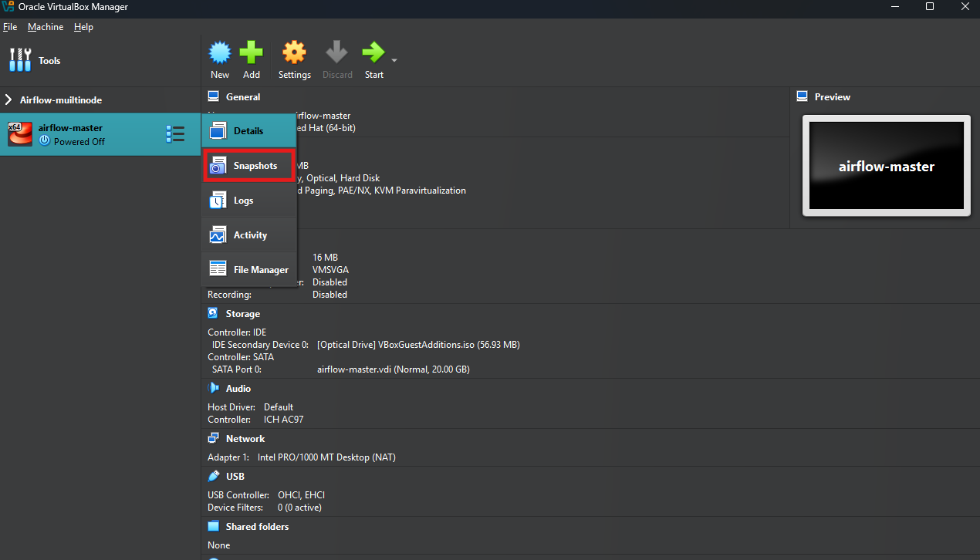
Task: Collapse the Airflow-muiltinode group chevron
Action: (8, 100)
